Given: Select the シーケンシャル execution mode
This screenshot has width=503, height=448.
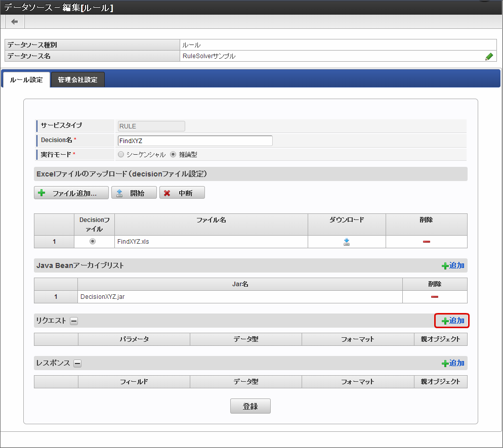Looking at the screenshot, I should (121, 154).
